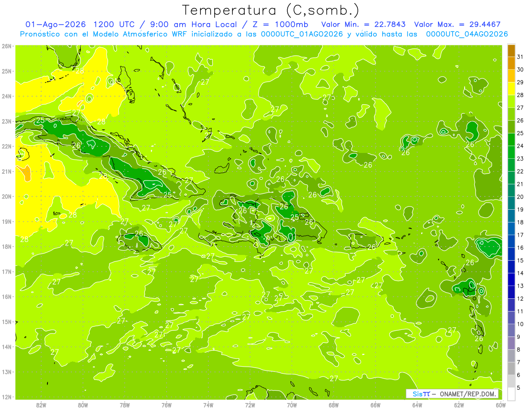Image resolution: width=532 pixels, height=411 pixels.
Task: Click the 80W longitude axis label
Action: [82, 405]
